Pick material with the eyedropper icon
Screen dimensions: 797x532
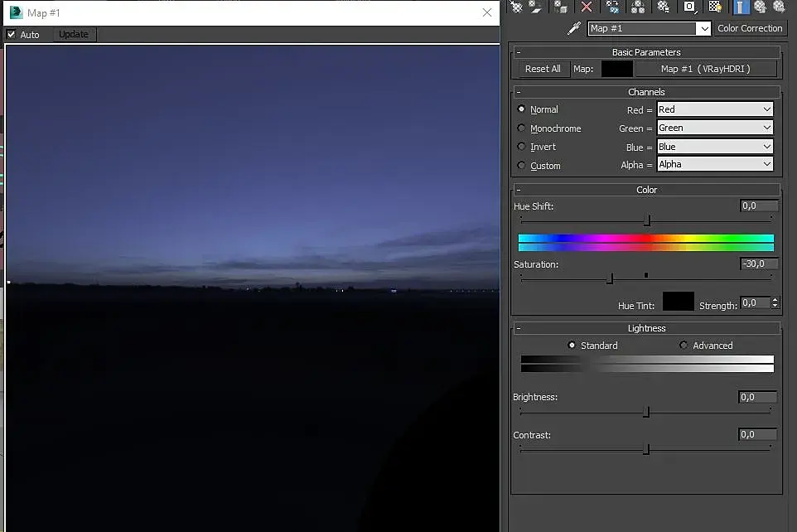pos(574,28)
